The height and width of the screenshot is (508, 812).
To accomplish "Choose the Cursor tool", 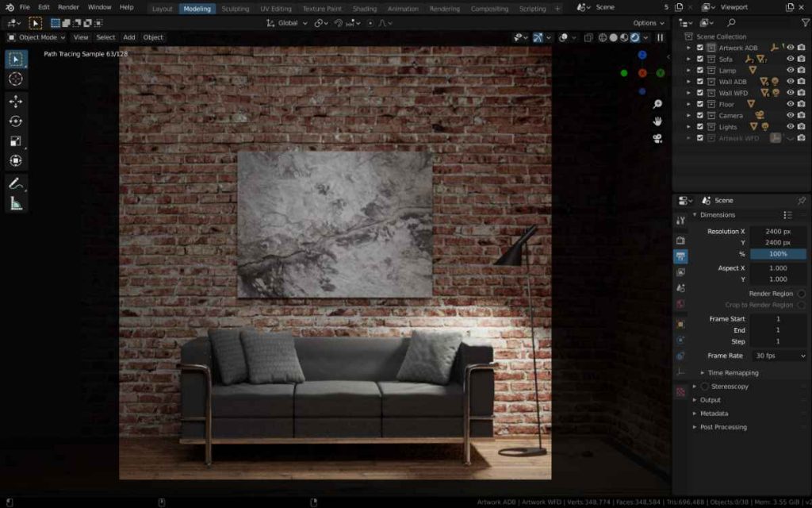I will tap(16, 79).
